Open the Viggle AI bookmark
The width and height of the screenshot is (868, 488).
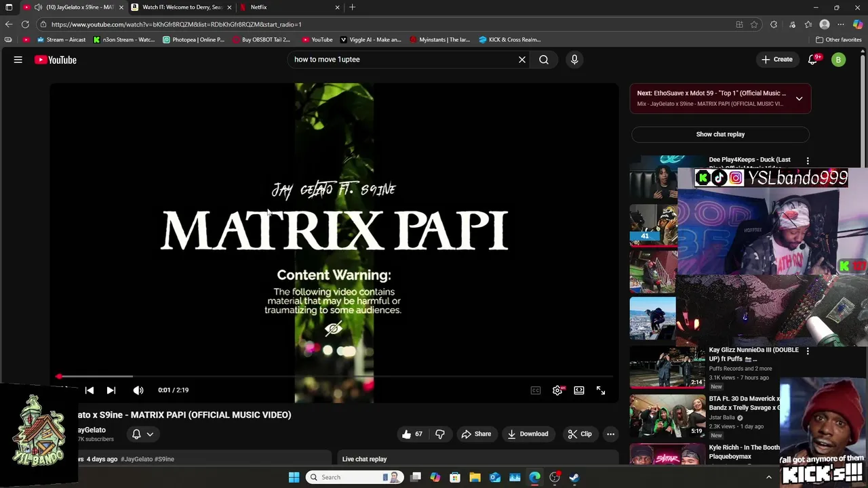click(371, 39)
